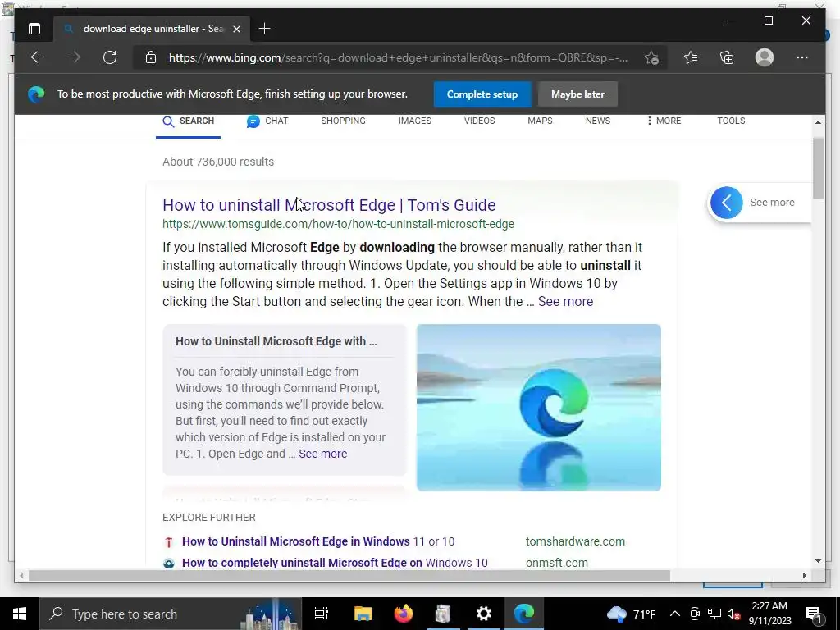This screenshot has height=630, width=840.
Task: Click See more in forcibly uninstall card
Action: [x=322, y=454]
